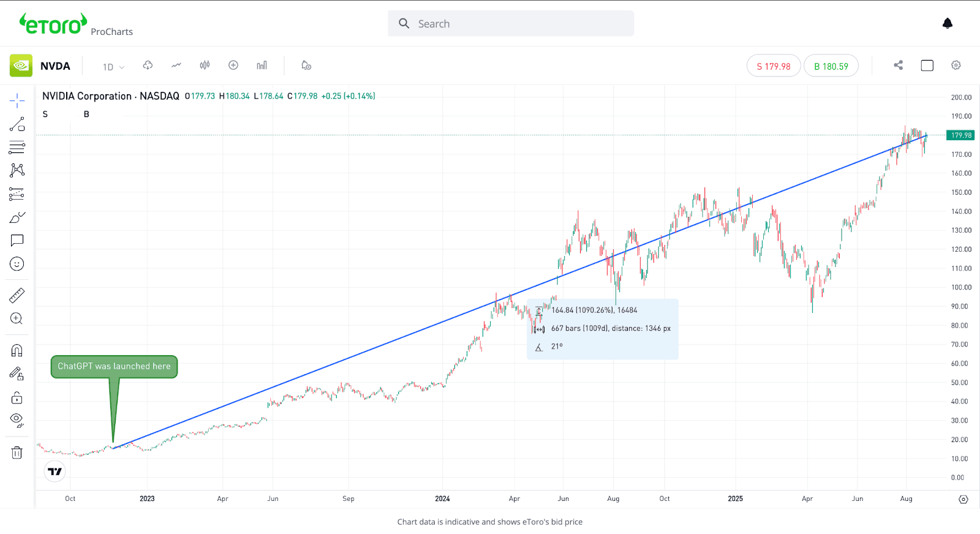Click the 21° angle readout
The image size is (980, 534).
557,347
